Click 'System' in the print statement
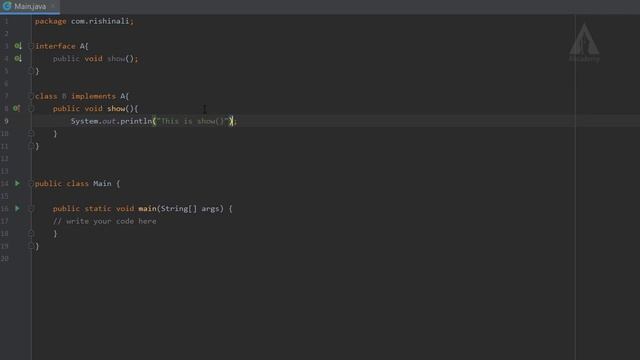Image resolution: width=640 pixels, height=360 pixels. tap(84, 121)
